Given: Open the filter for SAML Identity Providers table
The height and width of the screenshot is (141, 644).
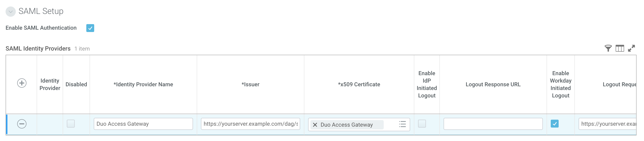Looking at the screenshot, I should point(608,48).
